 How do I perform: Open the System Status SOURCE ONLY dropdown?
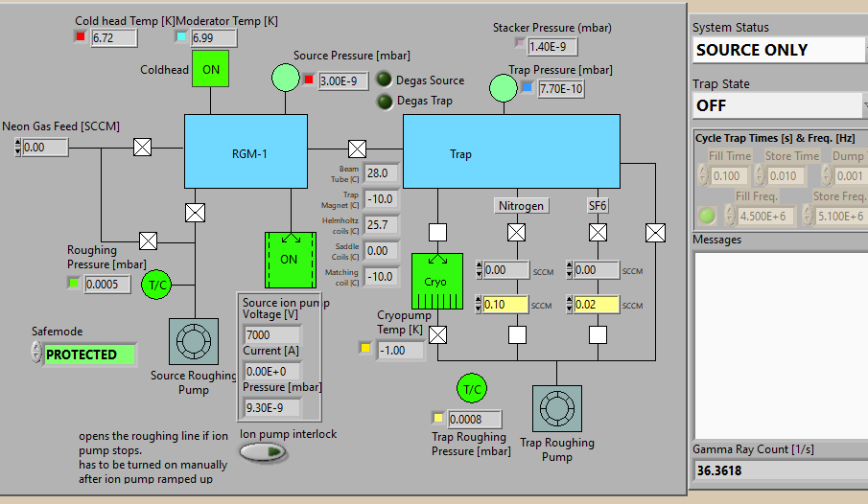777,50
